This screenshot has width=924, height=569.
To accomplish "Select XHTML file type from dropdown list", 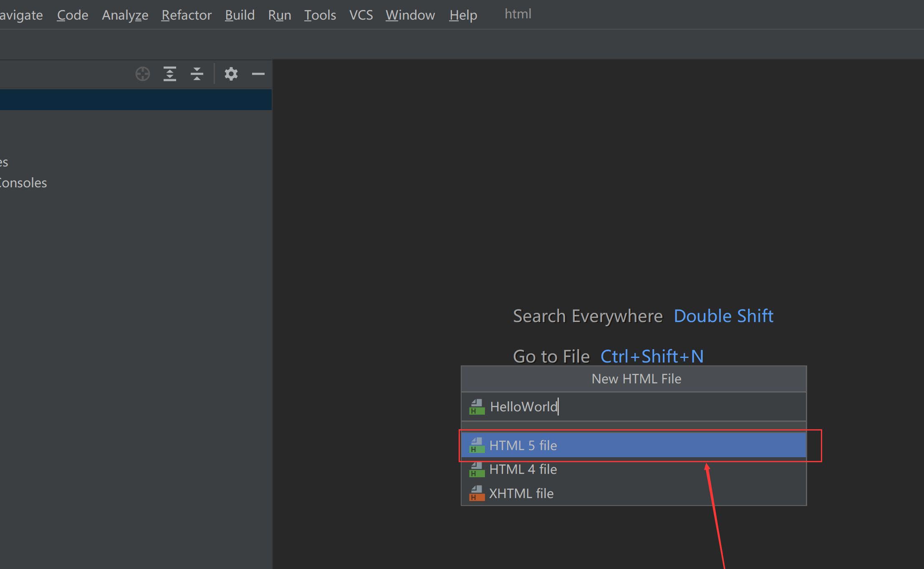I will 521,493.
